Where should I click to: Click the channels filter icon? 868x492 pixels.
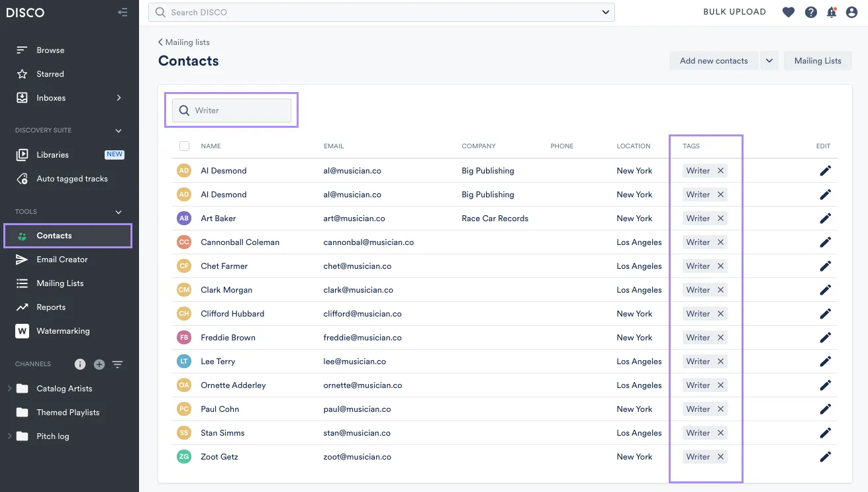pyautogui.click(x=118, y=364)
